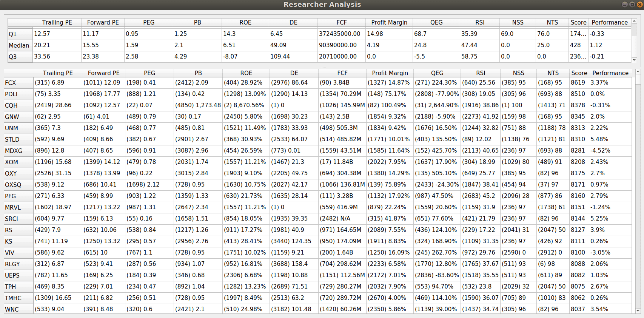The image size is (644, 318).
Task: Click FCX's FCF cell (90) 3.84B
Action: [x=342, y=83]
